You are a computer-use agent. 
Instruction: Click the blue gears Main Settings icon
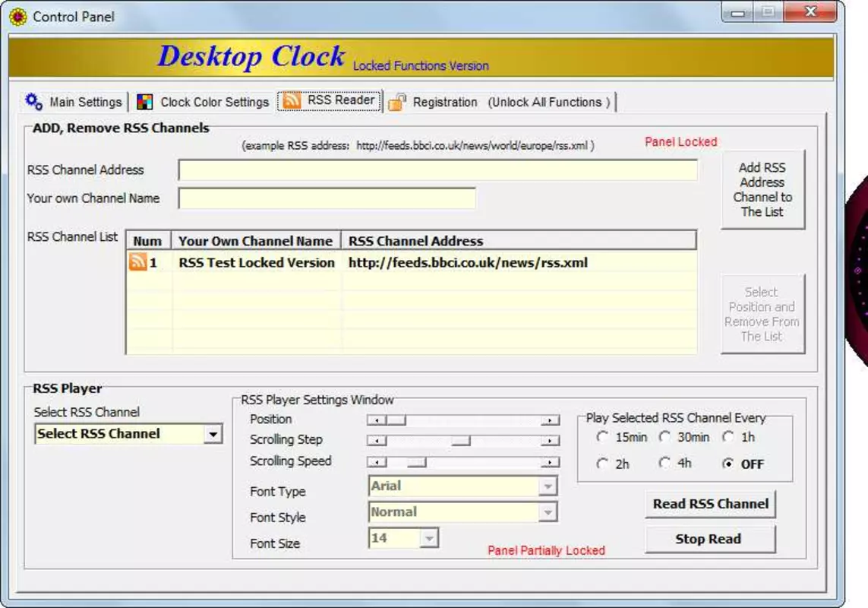33,101
